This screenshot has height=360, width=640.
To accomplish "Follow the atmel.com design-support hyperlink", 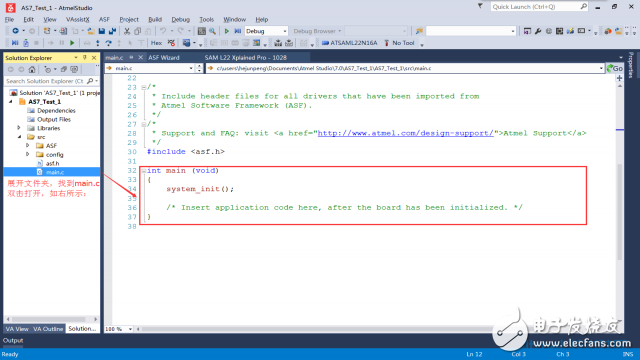I will pyautogui.click(x=406, y=133).
